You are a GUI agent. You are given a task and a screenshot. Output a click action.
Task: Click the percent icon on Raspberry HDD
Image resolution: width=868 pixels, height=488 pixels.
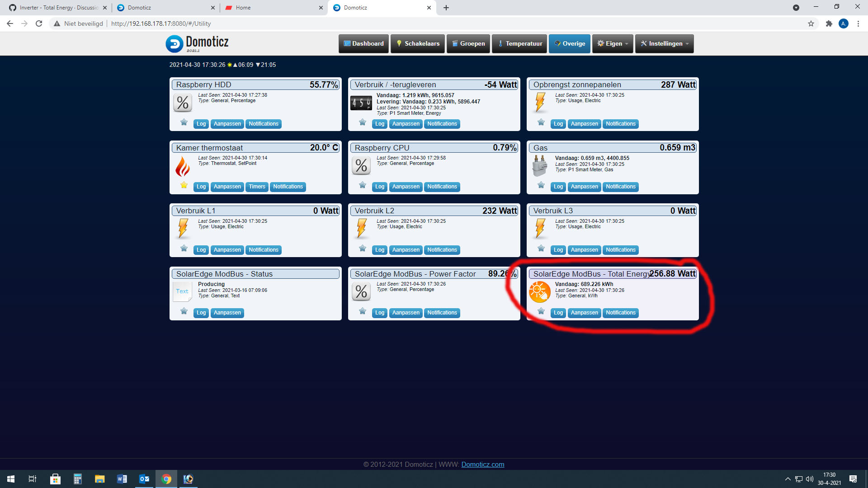[x=183, y=103]
